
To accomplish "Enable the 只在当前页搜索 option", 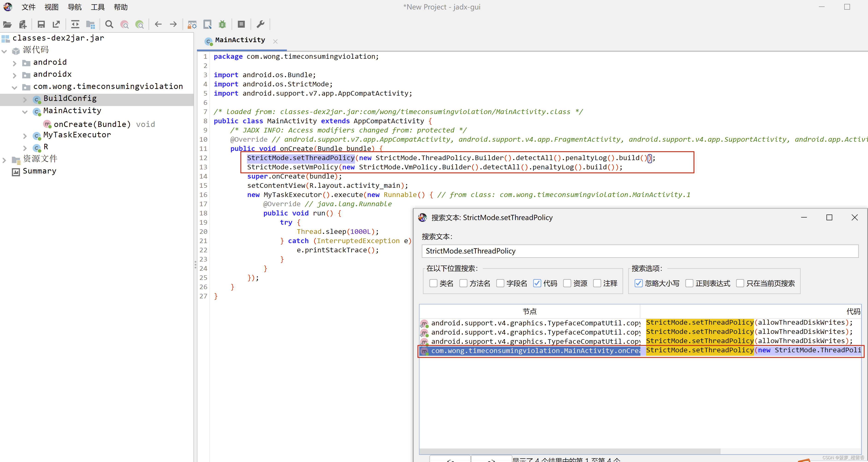I will point(740,283).
